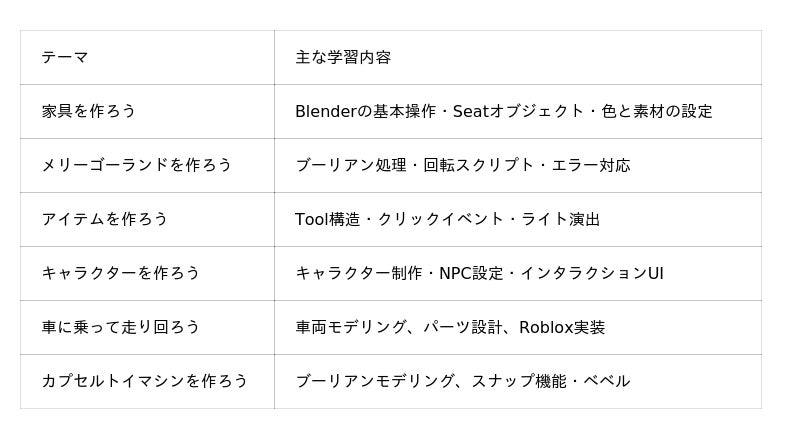Click the アイテムを作ろう theme cell
The image size is (800, 439).
(x=105, y=220)
